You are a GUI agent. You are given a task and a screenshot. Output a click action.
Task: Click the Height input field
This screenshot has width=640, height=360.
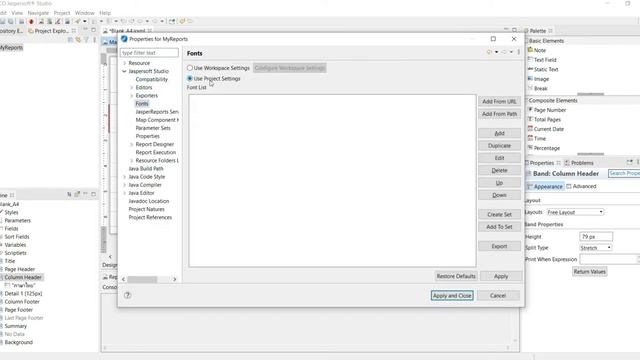[596, 237]
